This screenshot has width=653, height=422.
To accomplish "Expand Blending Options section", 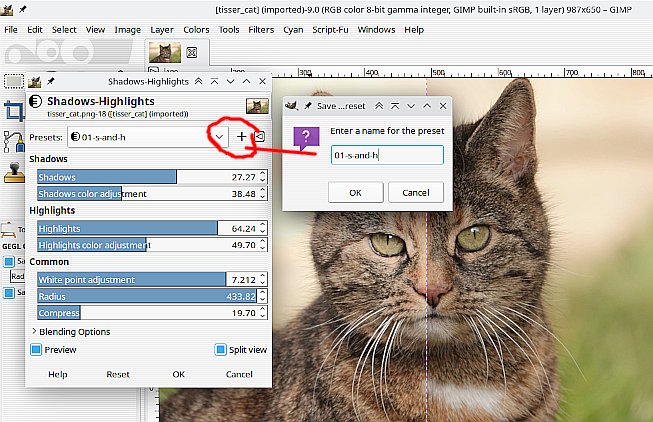I will click(34, 331).
